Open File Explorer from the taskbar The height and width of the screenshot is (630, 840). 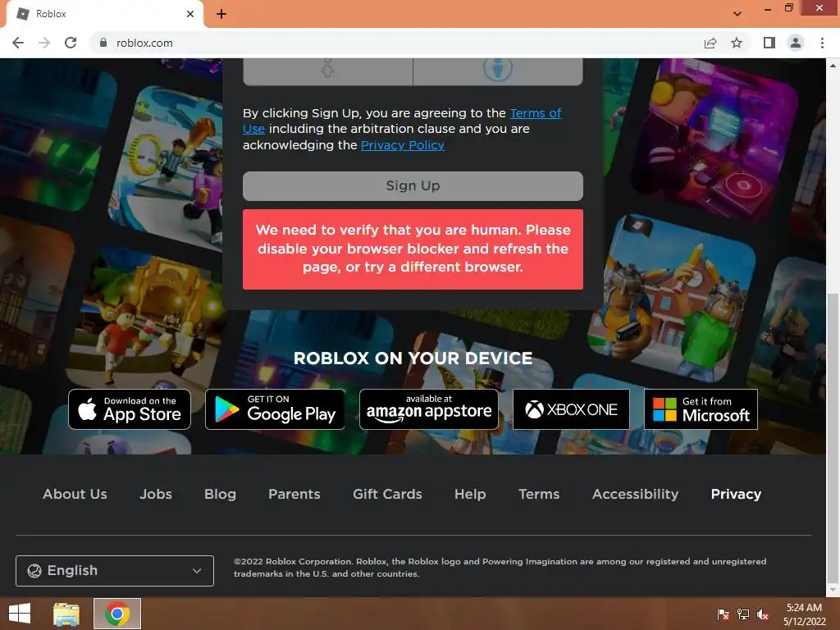66,614
